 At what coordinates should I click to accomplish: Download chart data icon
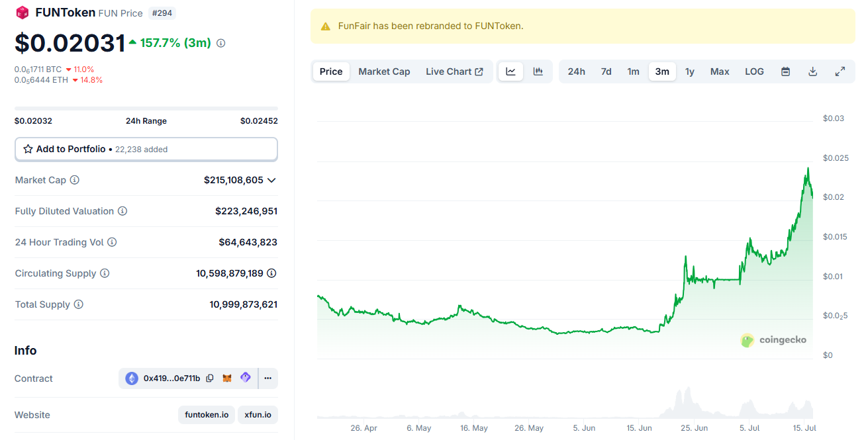813,71
